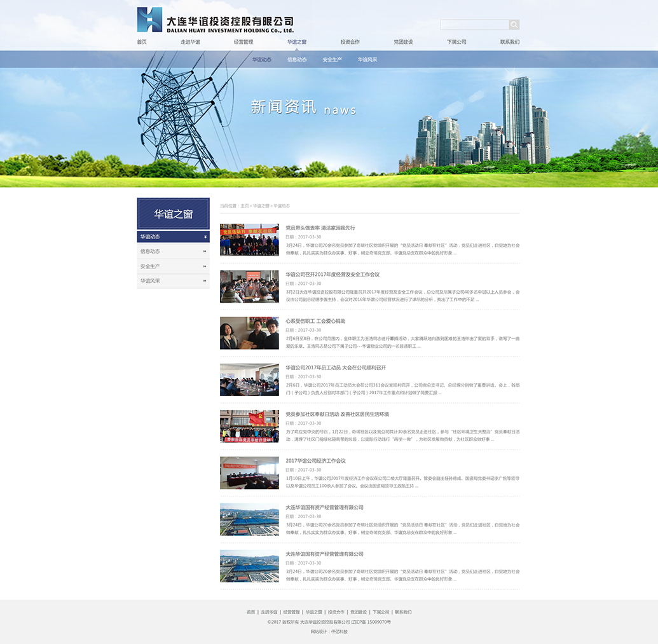Collapse the 华谊动态 sidebar arrow
This screenshot has height=644, width=658.
(205, 236)
